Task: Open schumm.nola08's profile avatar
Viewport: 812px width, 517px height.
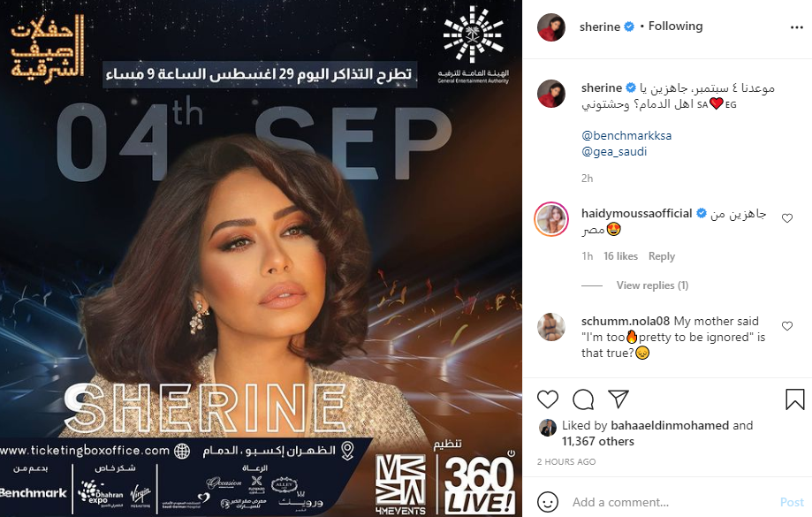Action: click(x=551, y=327)
